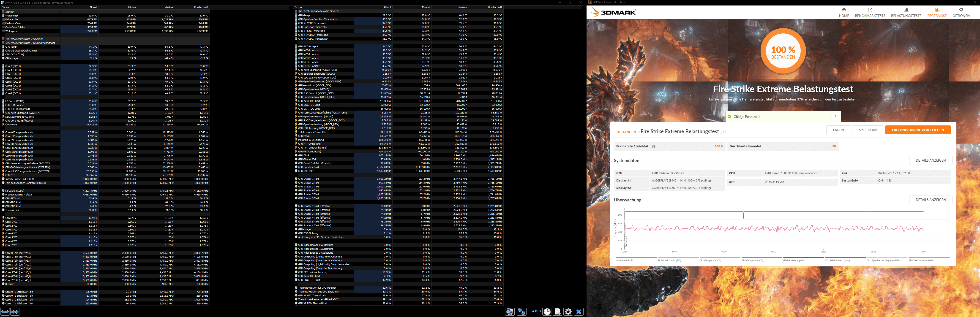Switch to the BELASTUNGSTESTE tab
The height and width of the screenshot is (317, 980).
[906, 13]
